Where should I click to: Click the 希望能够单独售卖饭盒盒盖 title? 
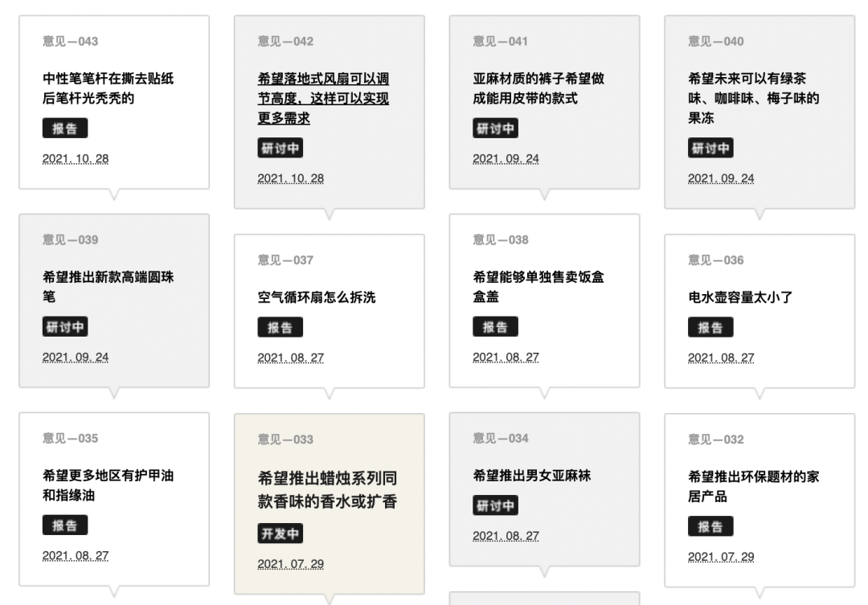538,287
